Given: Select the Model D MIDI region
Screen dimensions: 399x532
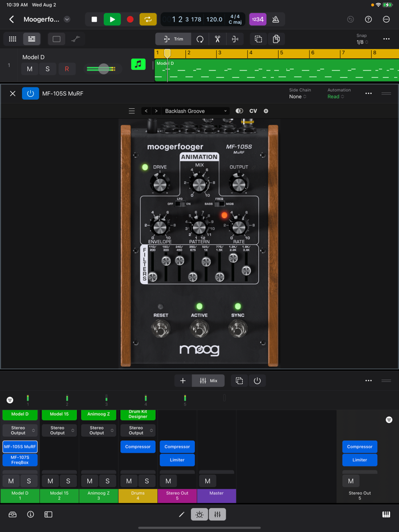Looking at the screenshot, I should pyautogui.click(x=276, y=70).
